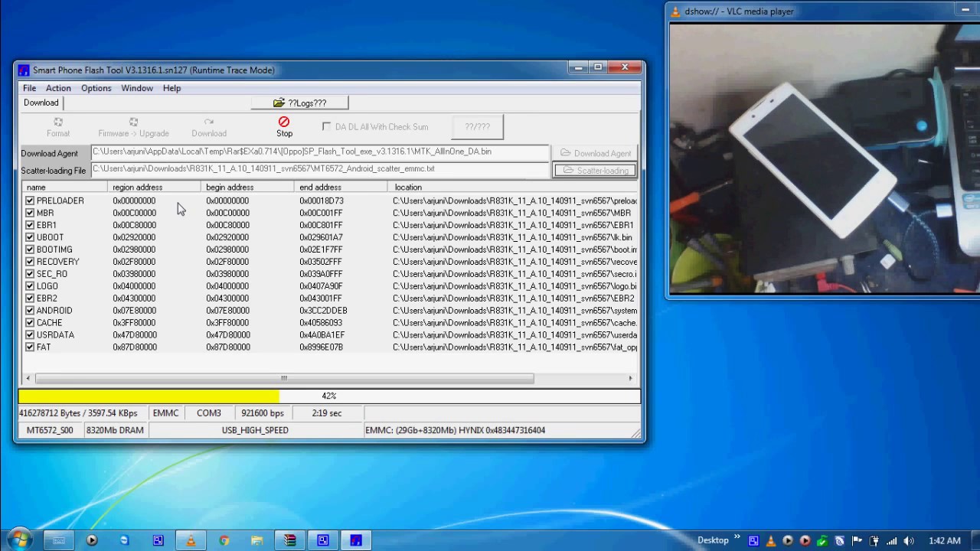Launch Google Chrome from the taskbar
This screenshot has width=980, height=551.
pyautogui.click(x=224, y=540)
